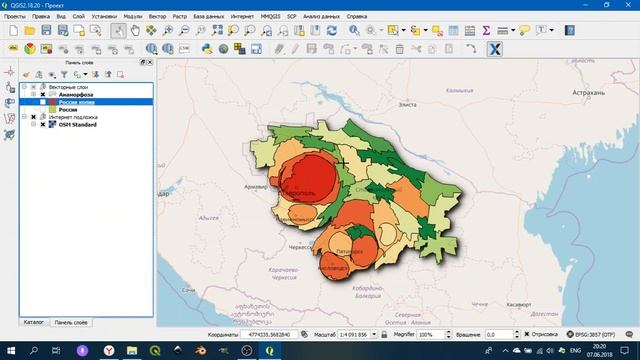Open select by expression dropdown arrow
This screenshot has width=640, height=360.
[x=425, y=30]
